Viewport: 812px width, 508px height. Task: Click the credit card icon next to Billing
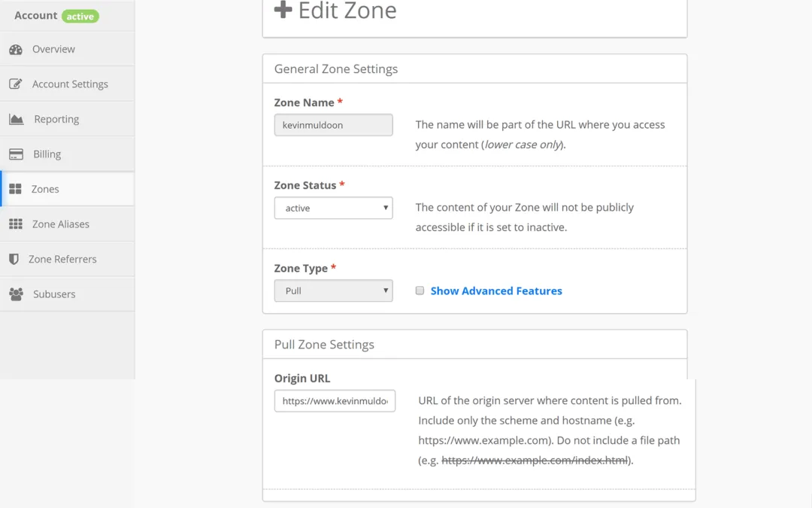click(x=17, y=154)
